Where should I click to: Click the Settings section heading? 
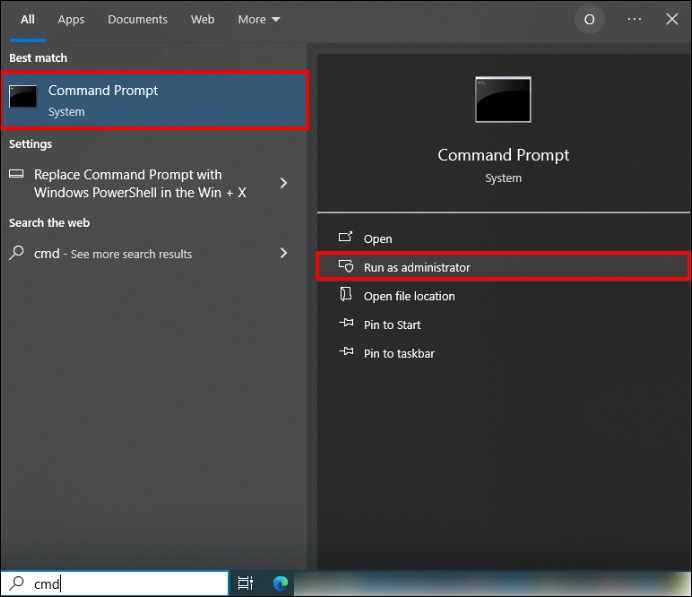coord(30,144)
